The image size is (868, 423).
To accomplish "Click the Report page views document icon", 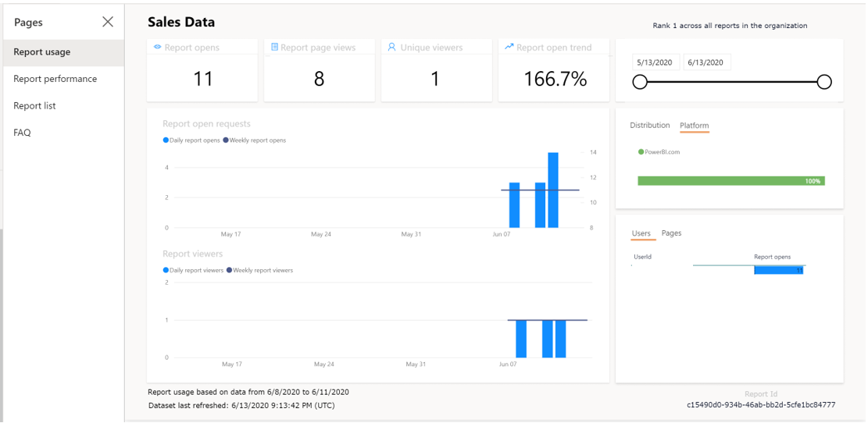I will pos(274,48).
